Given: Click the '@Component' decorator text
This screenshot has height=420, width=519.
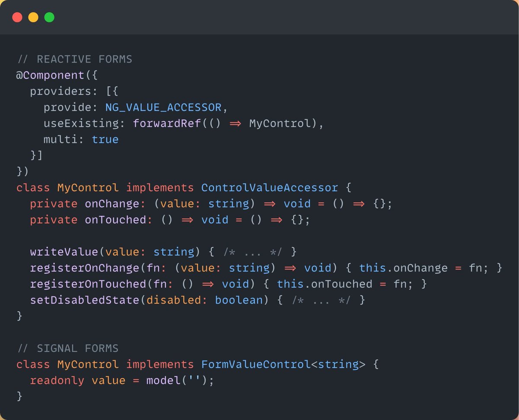Looking at the screenshot, I should tap(50, 75).
